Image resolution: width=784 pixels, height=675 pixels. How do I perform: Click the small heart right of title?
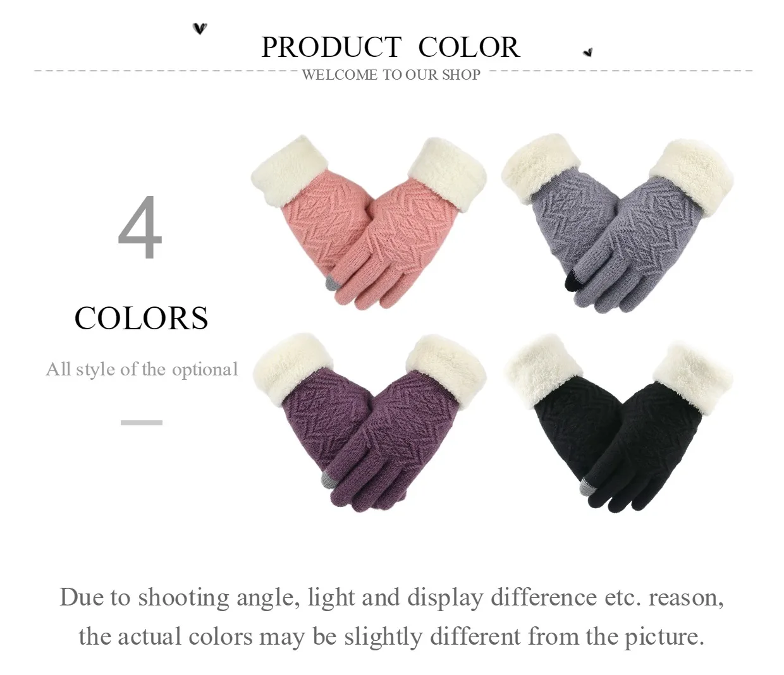[x=588, y=52]
